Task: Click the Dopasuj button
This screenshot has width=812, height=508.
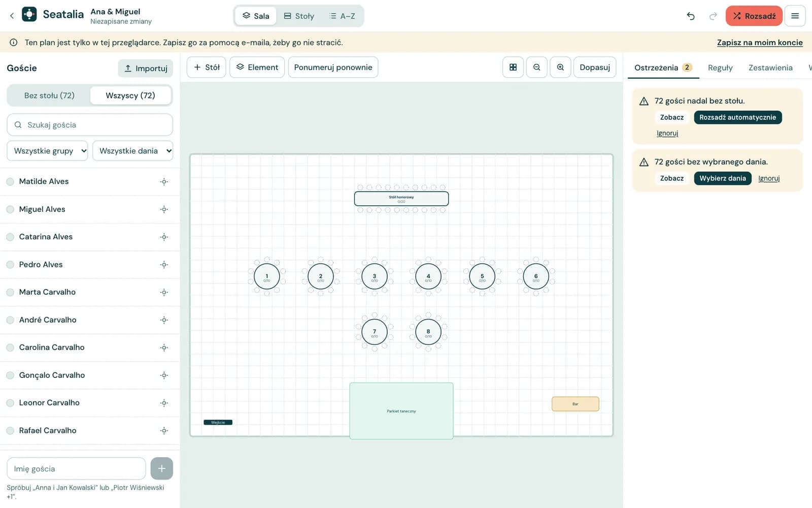Action: (x=595, y=67)
